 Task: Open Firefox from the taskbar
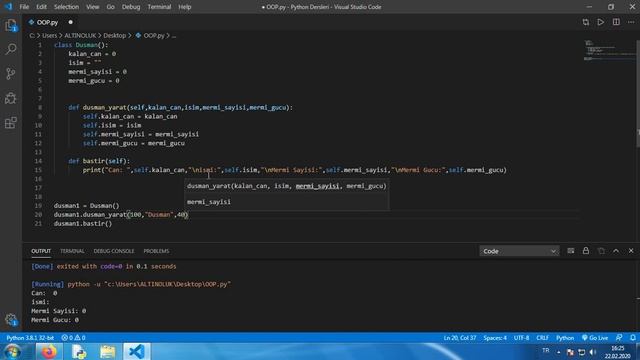click(49, 351)
